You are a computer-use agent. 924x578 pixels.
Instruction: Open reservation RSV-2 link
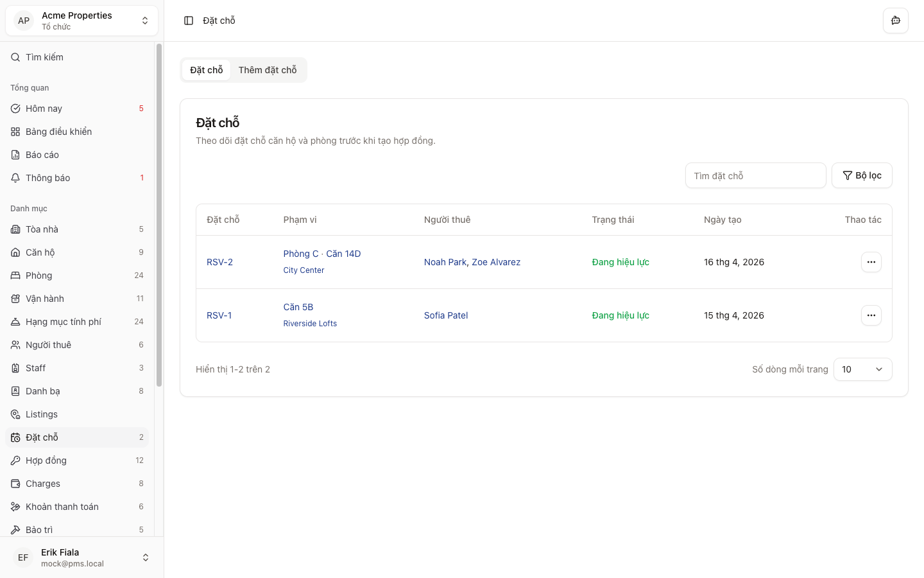point(219,262)
